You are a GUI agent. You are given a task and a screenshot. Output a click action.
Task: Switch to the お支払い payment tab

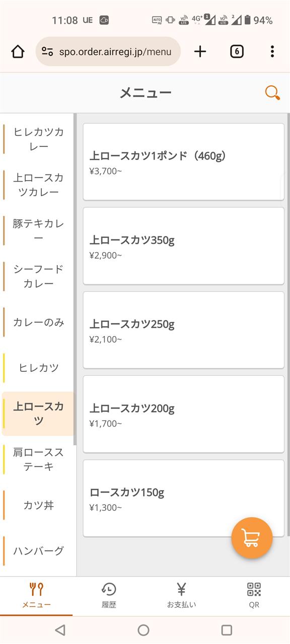(x=181, y=596)
